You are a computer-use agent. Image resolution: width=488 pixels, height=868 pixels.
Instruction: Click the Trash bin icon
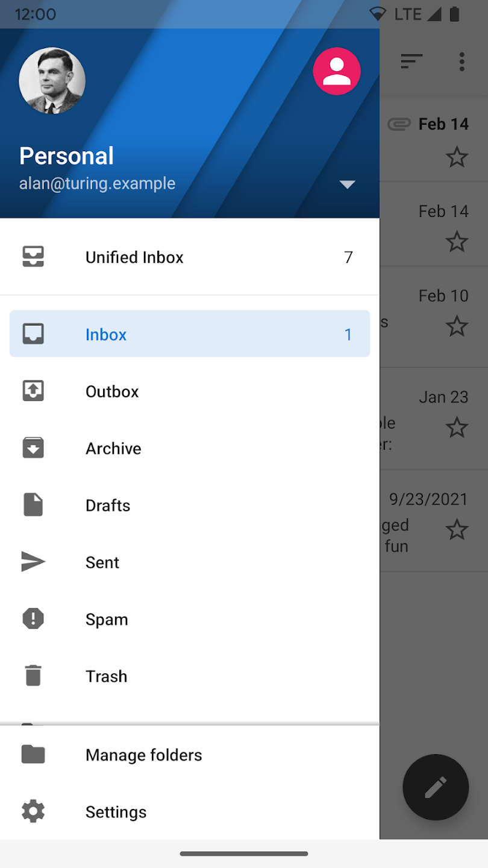33,676
